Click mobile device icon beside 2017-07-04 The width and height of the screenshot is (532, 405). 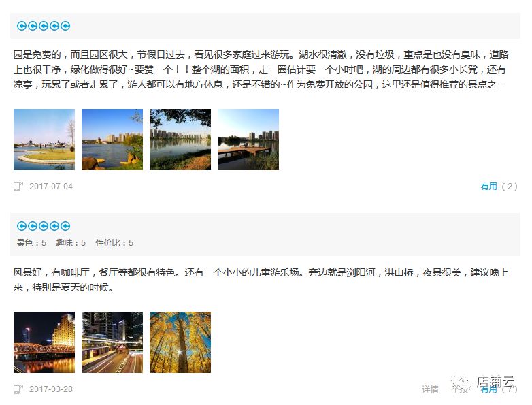point(18,186)
